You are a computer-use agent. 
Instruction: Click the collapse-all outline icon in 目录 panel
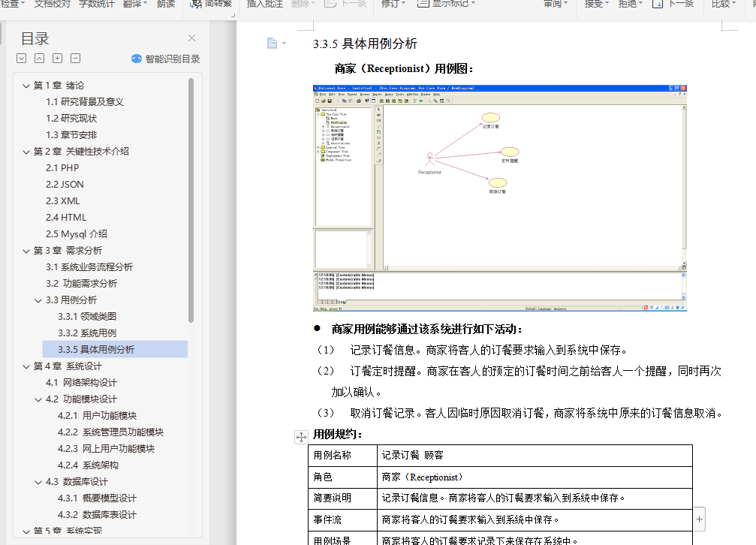pos(40,59)
